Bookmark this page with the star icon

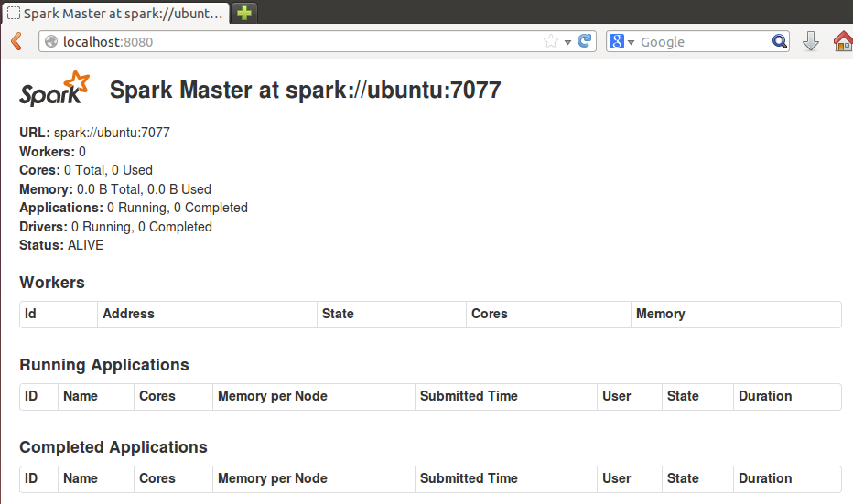click(x=551, y=41)
